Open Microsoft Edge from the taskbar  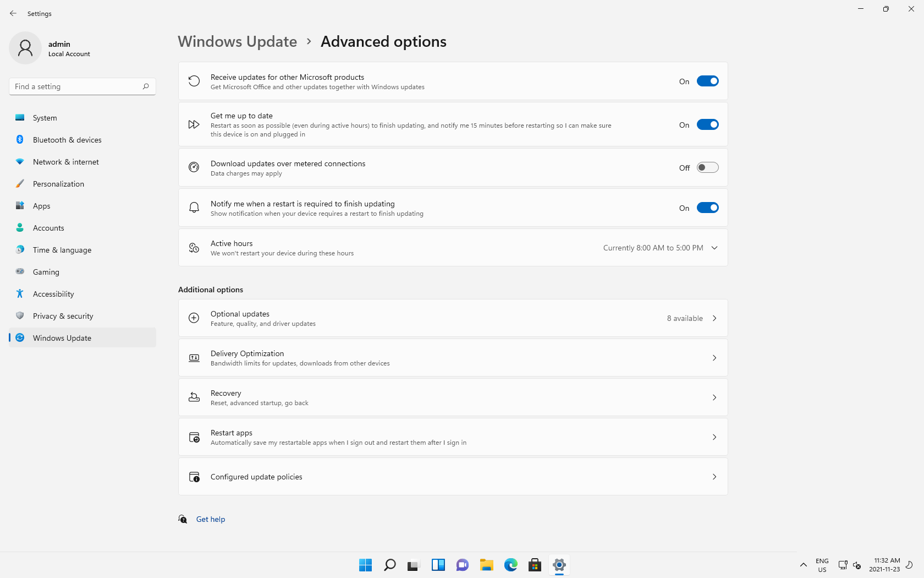[510, 565]
